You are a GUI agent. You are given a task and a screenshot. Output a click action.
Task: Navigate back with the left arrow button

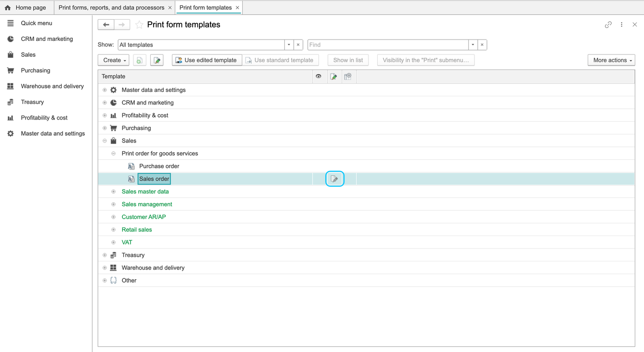106,25
